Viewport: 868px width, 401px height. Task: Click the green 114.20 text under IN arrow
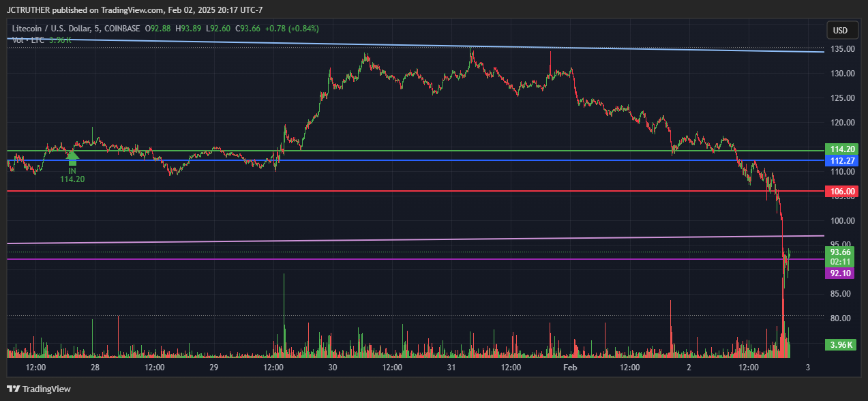click(72, 179)
